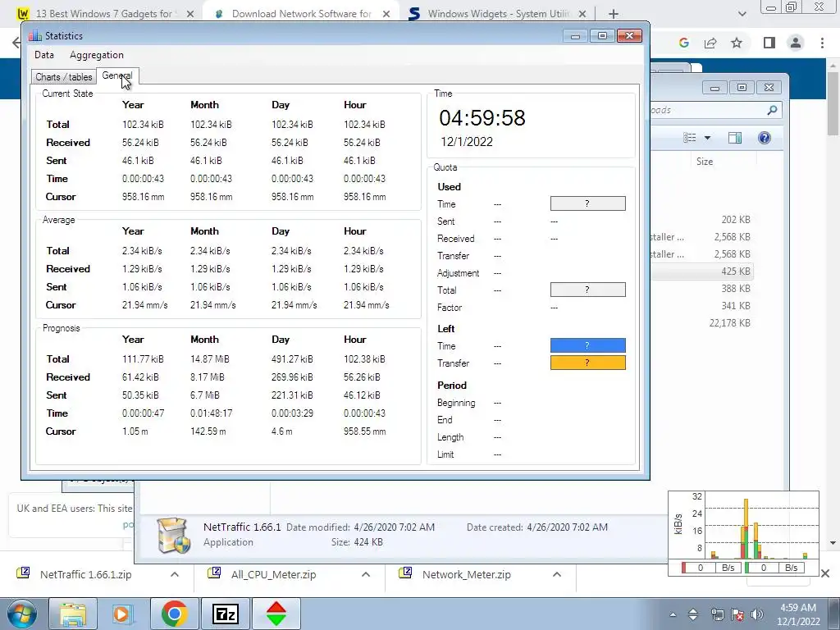This screenshot has height=630, width=840.
Task: Open a new browser tab
Action: click(x=614, y=14)
